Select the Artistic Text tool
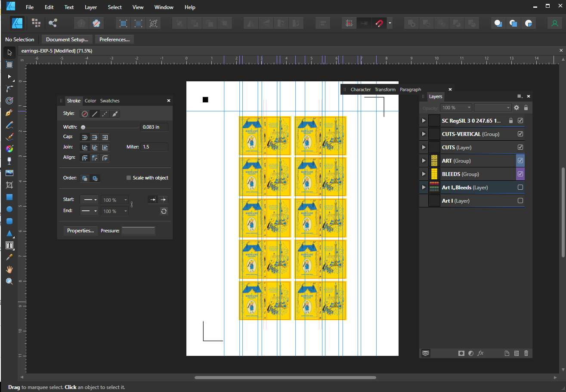 click(x=9, y=245)
